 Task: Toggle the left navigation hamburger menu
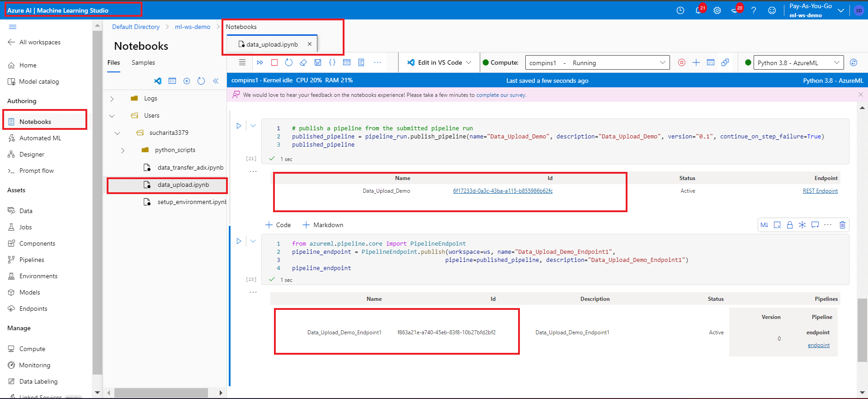point(13,27)
